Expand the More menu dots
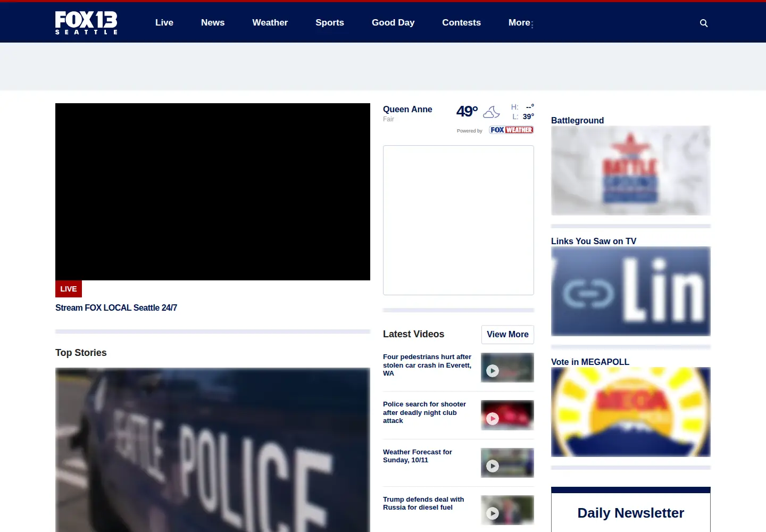 click(532, 24)
